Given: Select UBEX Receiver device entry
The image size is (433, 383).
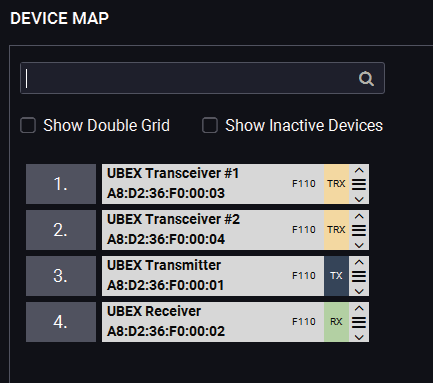Looking at the screenshot, I should [x=213, y=322].
